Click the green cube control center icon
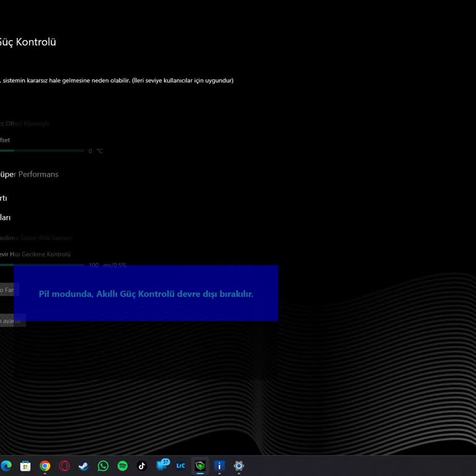 (200, 465)
